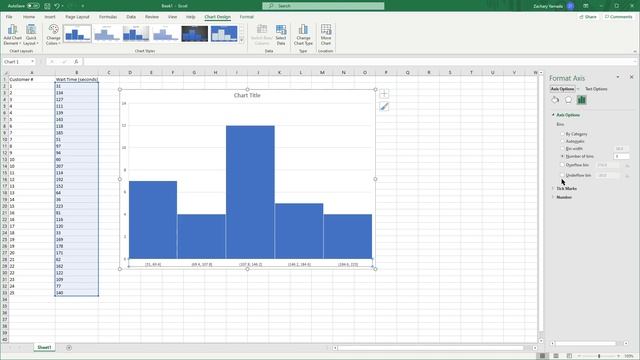Switch to the Data tab

tap(131, 17)
